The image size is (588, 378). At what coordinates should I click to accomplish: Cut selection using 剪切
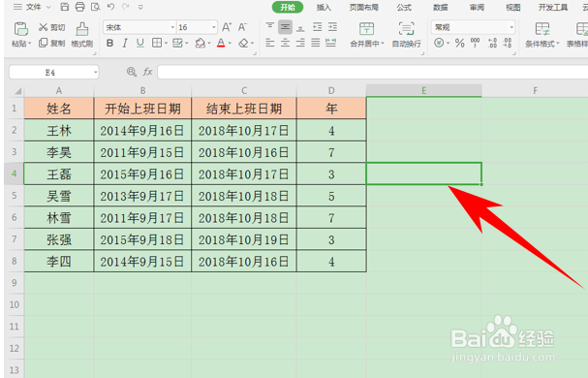(x=51, y=27)
